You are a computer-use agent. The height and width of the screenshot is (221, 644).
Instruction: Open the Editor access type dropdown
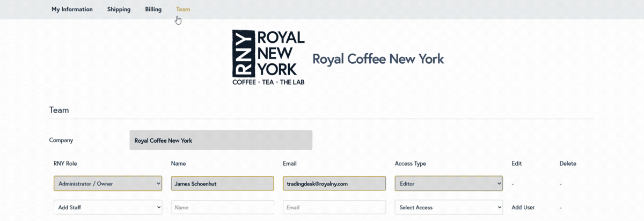[x=449, y=183]
